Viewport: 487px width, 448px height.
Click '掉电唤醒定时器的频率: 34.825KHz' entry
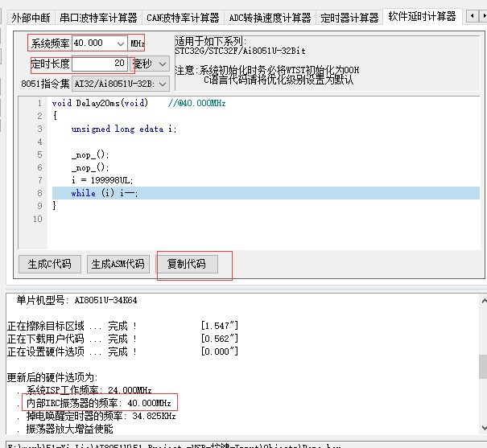101,416
